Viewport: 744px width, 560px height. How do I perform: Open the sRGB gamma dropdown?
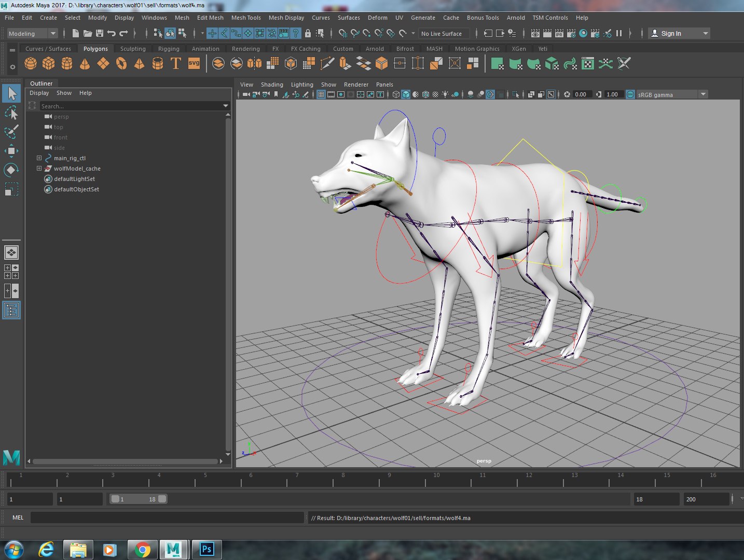[703, 94]
